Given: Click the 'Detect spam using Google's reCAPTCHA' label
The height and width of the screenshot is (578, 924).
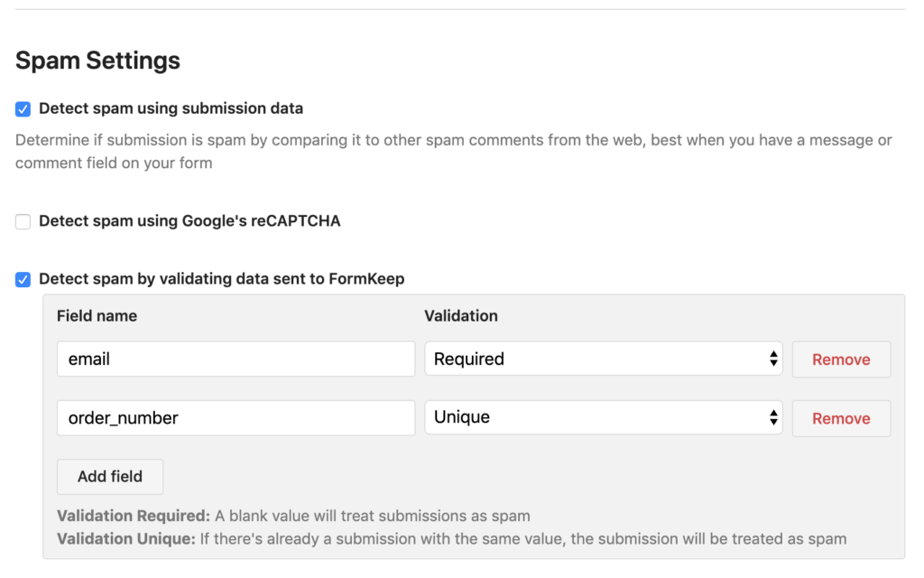Looking at the screenshot, I should point(189,221).
